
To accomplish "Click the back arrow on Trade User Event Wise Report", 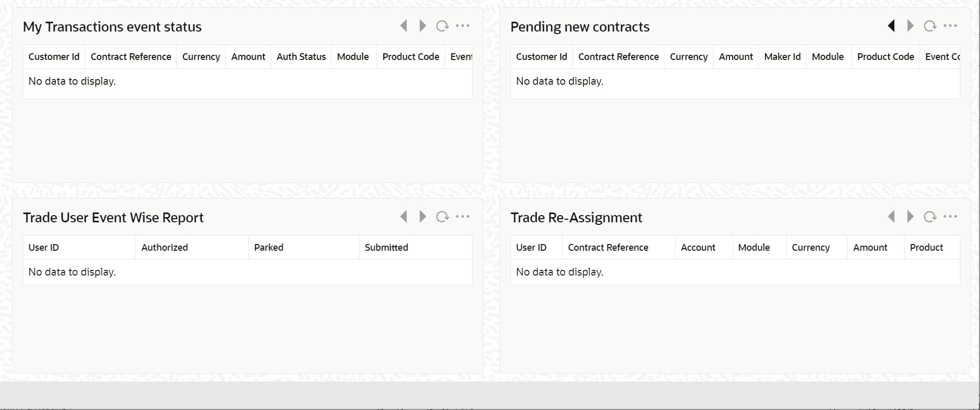I will pos(403,217).
